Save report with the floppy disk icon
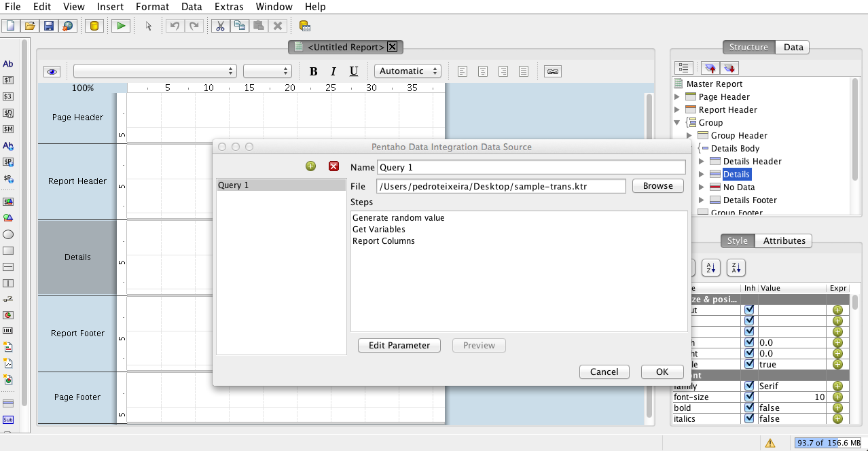 pyautogui.click(x=49, y=26)
